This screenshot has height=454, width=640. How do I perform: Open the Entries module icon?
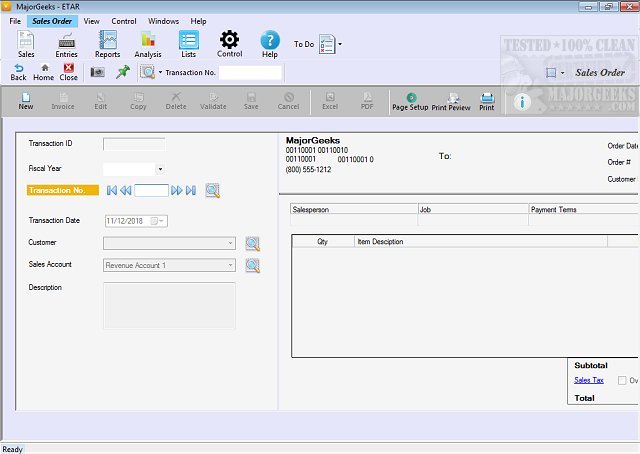pos(66,44)
